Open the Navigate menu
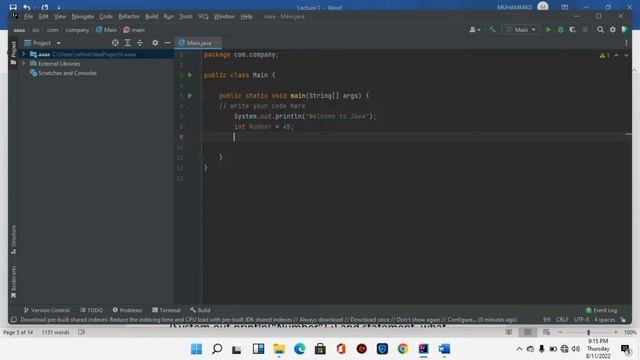The height and width of the screenshot is (360, 640). [x=82, y=17]
